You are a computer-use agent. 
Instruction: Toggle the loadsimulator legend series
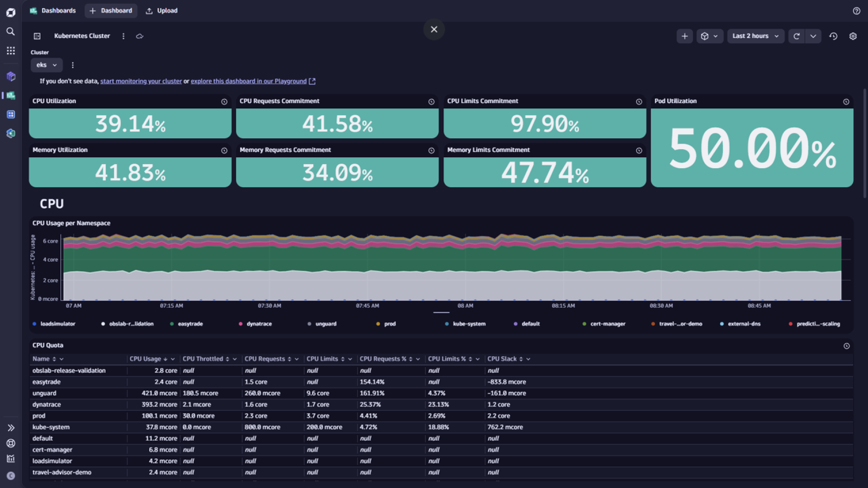coord(54,324)
